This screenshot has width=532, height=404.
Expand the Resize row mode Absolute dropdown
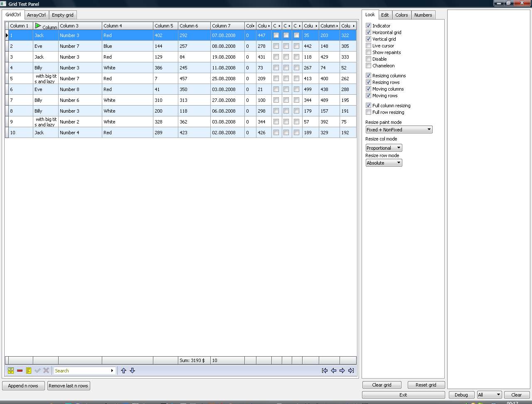tap(384, 163)
